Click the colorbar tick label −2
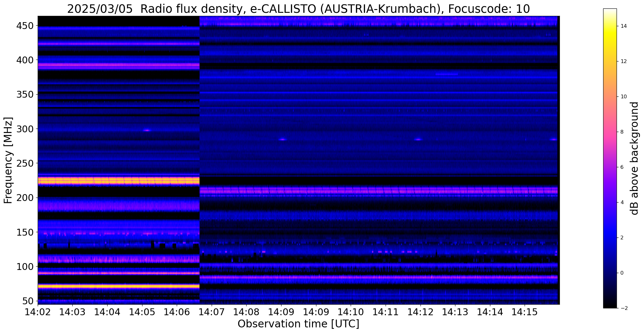Screen dimensions: 644x333 point(624,308)
